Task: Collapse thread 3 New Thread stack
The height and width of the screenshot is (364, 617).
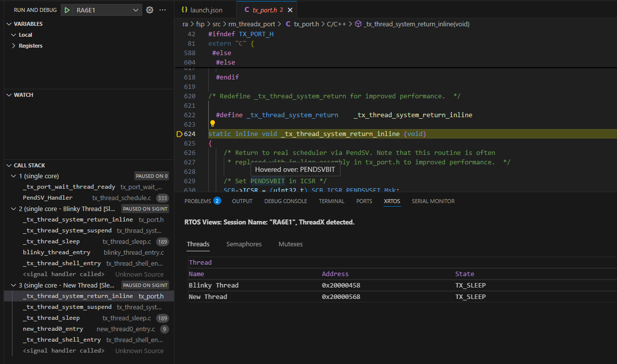Action: pos(14,285)
